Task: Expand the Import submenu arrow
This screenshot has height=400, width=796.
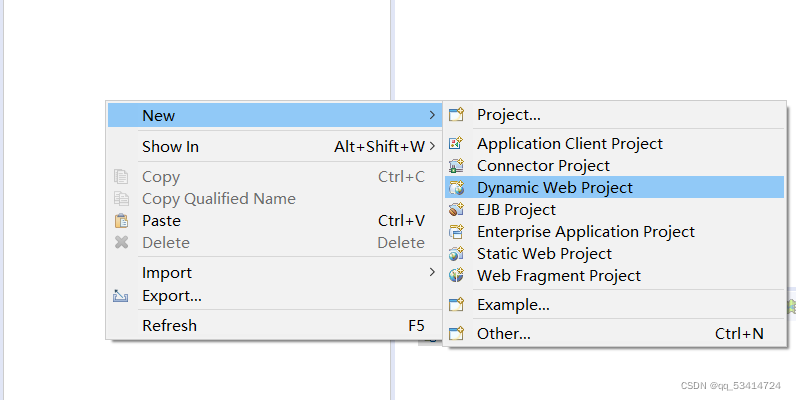Action: tap(432, 272)
